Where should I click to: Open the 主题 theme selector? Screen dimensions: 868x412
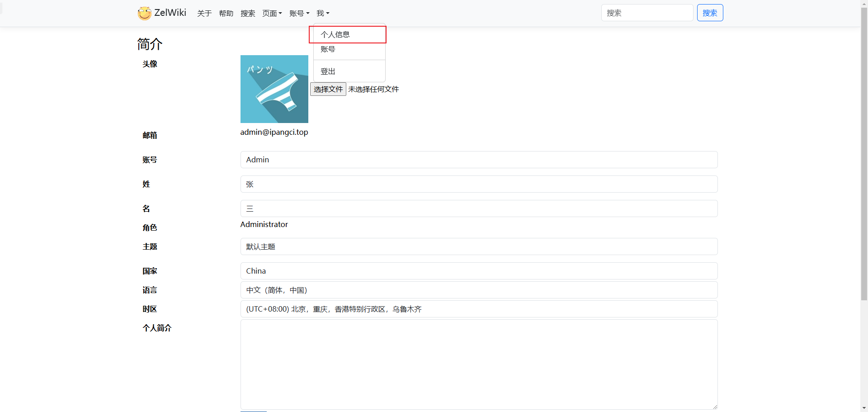pos(478,246)
